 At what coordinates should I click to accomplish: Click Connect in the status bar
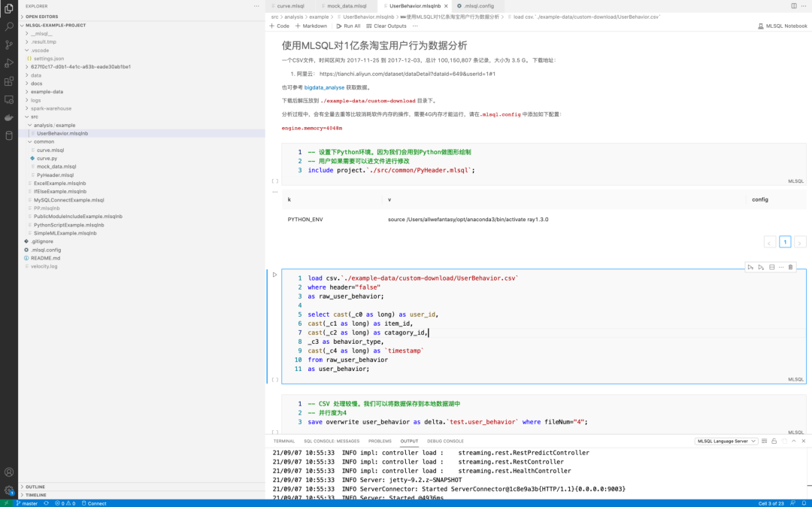pos(94,503)
